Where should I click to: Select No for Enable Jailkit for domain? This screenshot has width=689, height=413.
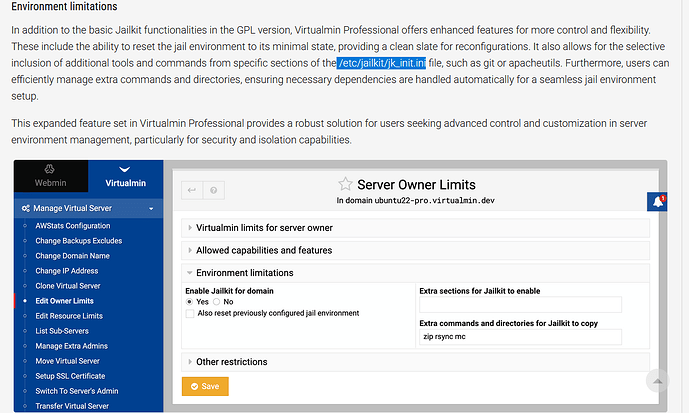pyautogui.click(x=216, y=301)
